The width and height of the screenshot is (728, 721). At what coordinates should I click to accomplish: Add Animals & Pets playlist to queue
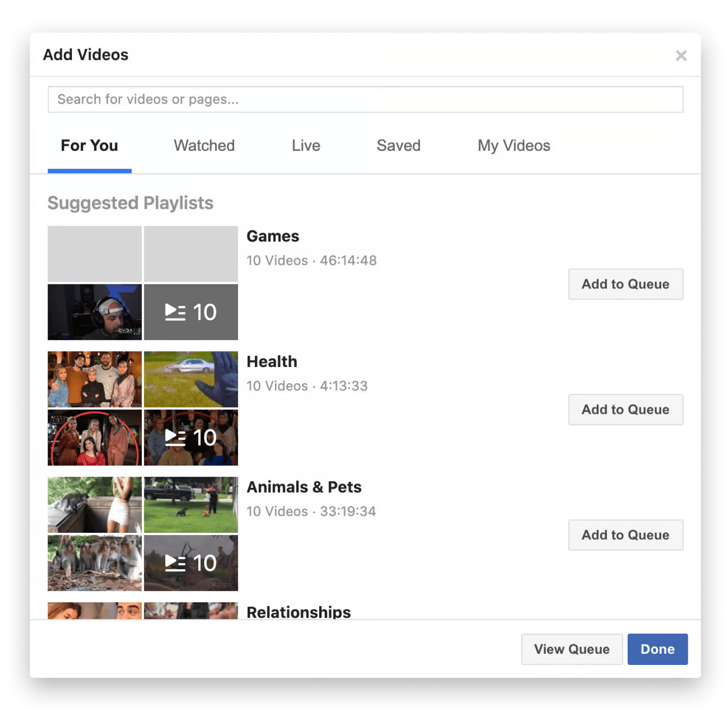(625, 535)
